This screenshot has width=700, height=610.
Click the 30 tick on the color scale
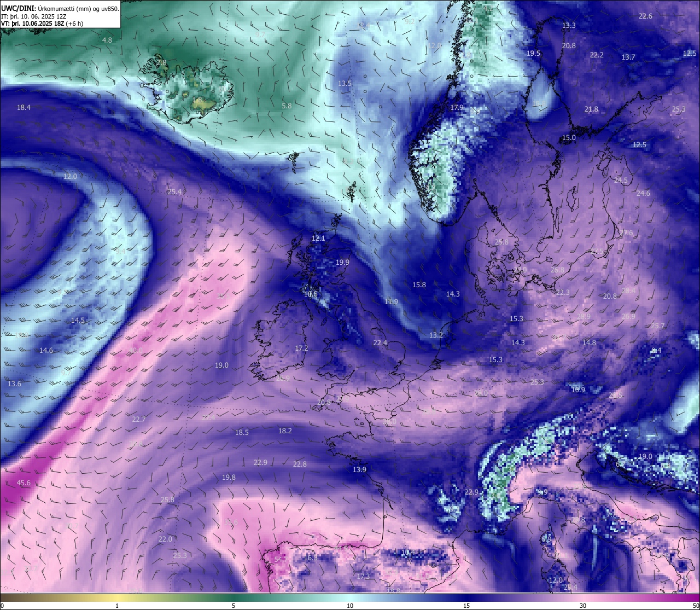pyautogui.click(x=583, y=606)
